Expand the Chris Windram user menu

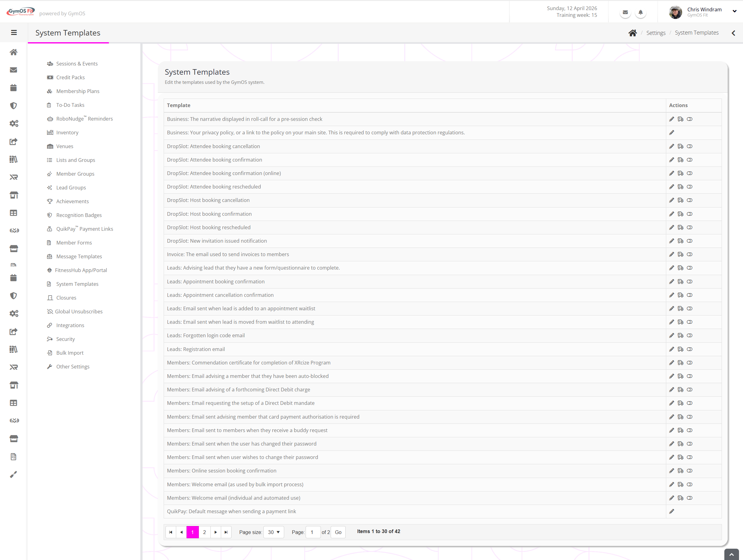[734, 11]
